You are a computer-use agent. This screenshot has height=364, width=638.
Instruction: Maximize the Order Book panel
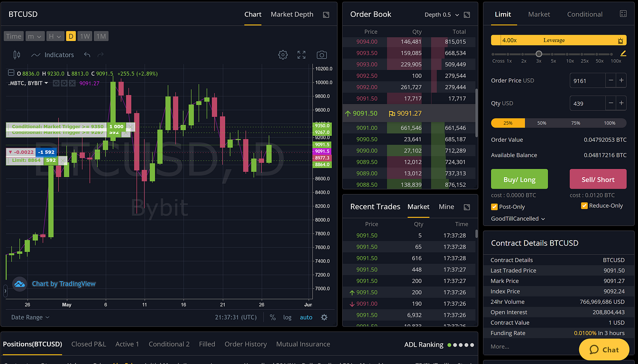pos(467,15)
